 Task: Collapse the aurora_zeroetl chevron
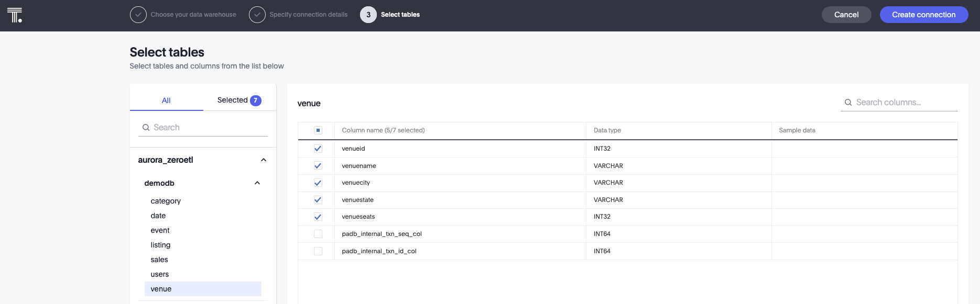click(264, 160)
